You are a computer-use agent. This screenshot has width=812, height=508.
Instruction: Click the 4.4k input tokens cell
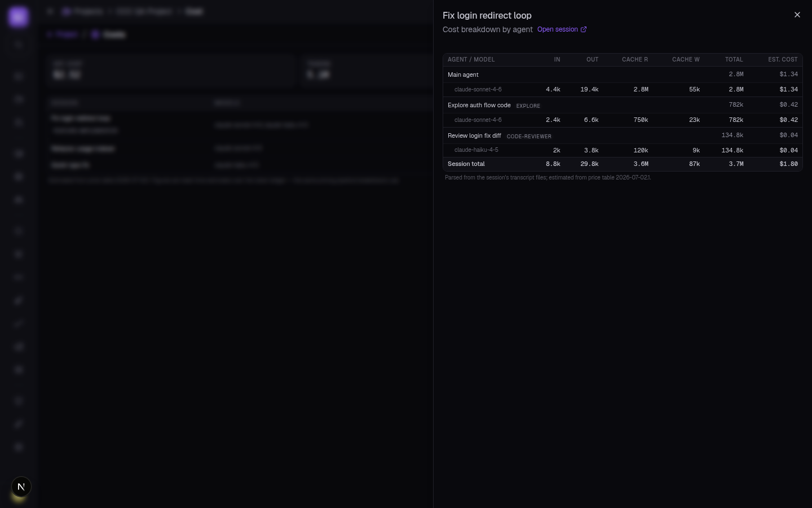553,89
